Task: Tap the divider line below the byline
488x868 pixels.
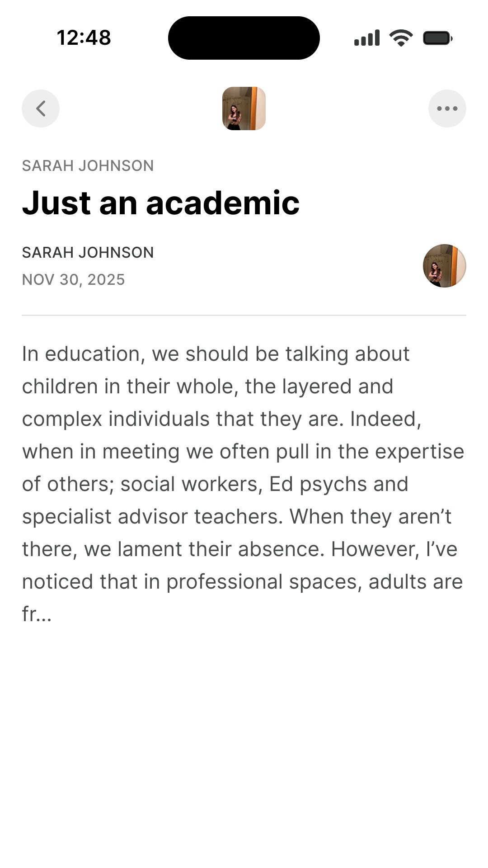Action: point(244,315)
